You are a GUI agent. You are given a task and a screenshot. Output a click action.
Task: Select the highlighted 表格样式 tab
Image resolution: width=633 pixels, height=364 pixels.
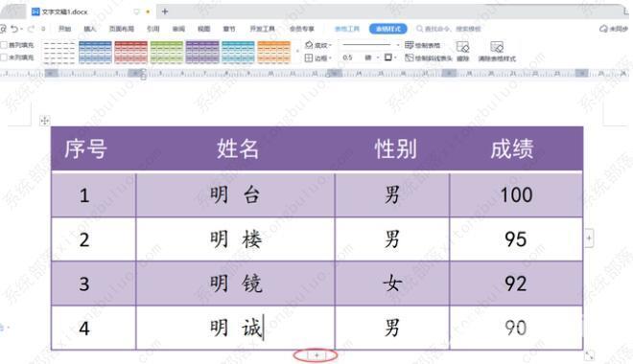pyautogui.click(x=388, y=29)
